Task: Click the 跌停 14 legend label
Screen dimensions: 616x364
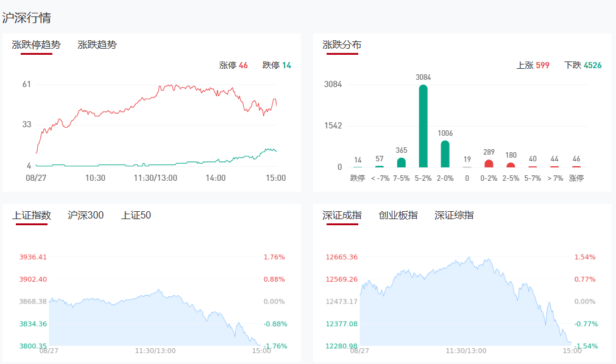Action: pos(277,65)
